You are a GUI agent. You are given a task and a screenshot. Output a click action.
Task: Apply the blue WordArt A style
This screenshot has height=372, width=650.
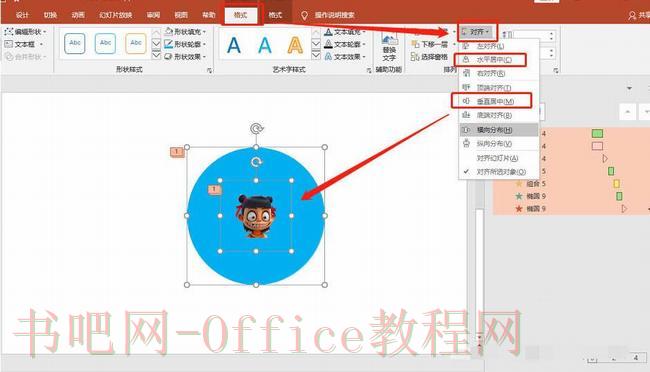click(x=234, y=45)
